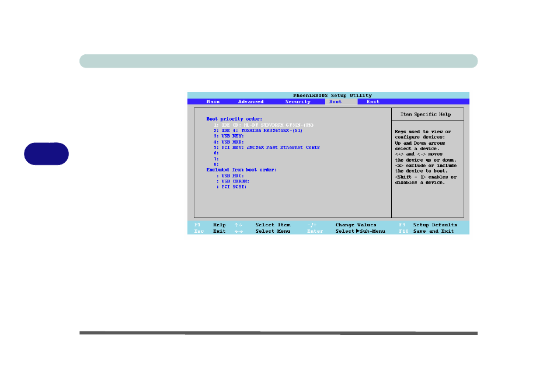557x392 pixels.
Task: Switch to the Advanced menu tab
Action: coord(251,102)
